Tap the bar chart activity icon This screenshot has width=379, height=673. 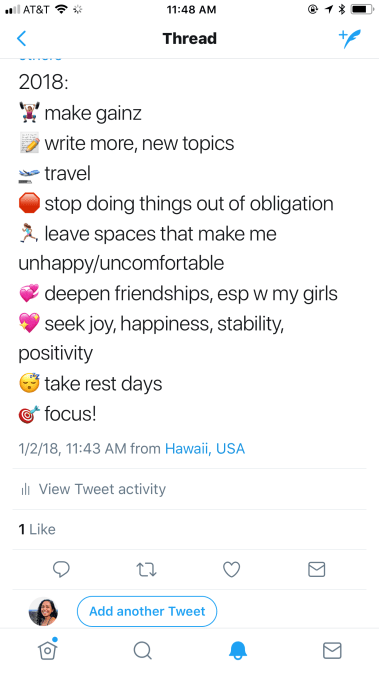click(26, 489)
